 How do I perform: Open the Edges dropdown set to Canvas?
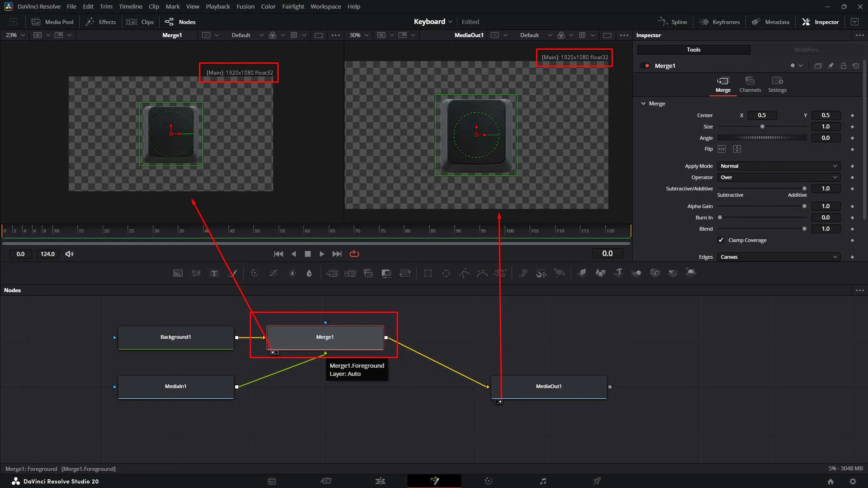point(778,257)
